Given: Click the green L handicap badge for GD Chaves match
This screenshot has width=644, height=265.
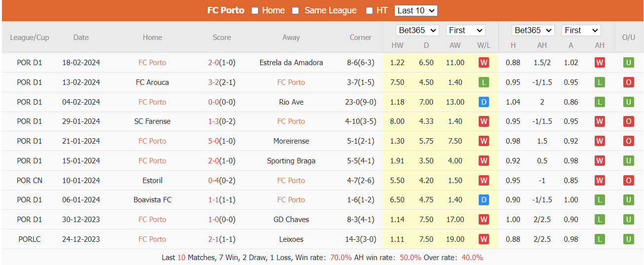Looking at the screenshot, I should point(600,220).
